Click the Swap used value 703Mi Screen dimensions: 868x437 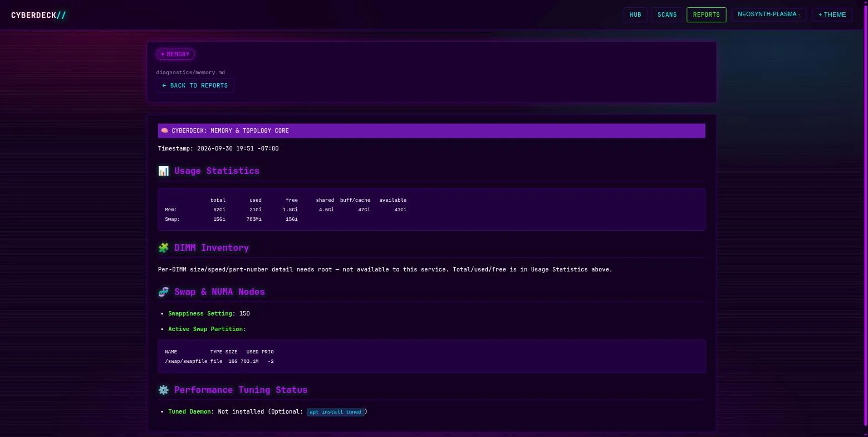click(x=254, y=219)
